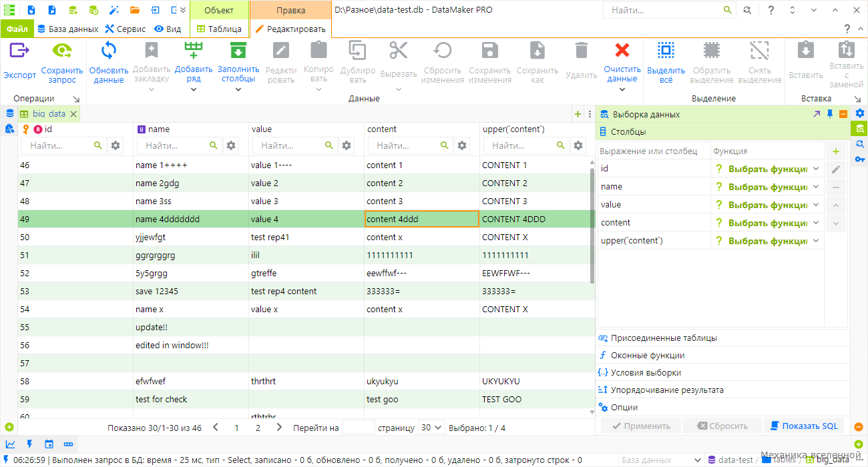Switch to Редактировать ribbon tab

click(290, 29)
